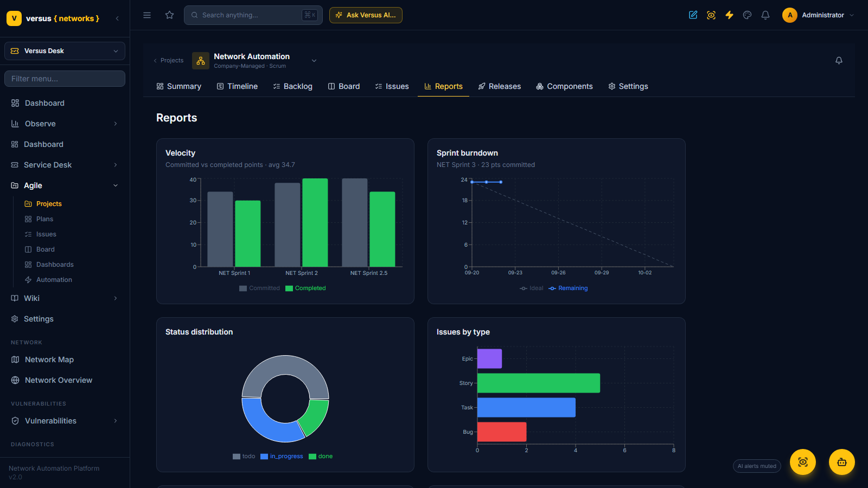Click the Network Automation project icon
Viewport: 868px width, 488px height.
click(201, 61)
